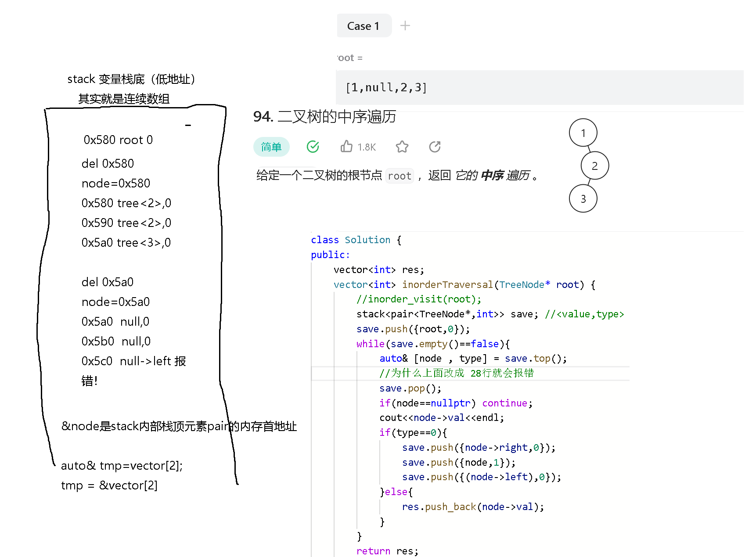Click the save.push({node->right,0}); line

pos(479,448)
